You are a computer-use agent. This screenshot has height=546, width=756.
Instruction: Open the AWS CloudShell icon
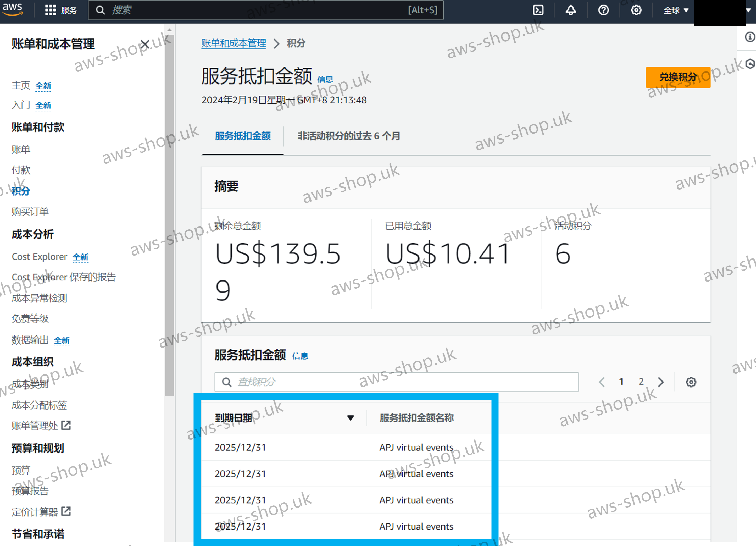(x=538, y=10)
